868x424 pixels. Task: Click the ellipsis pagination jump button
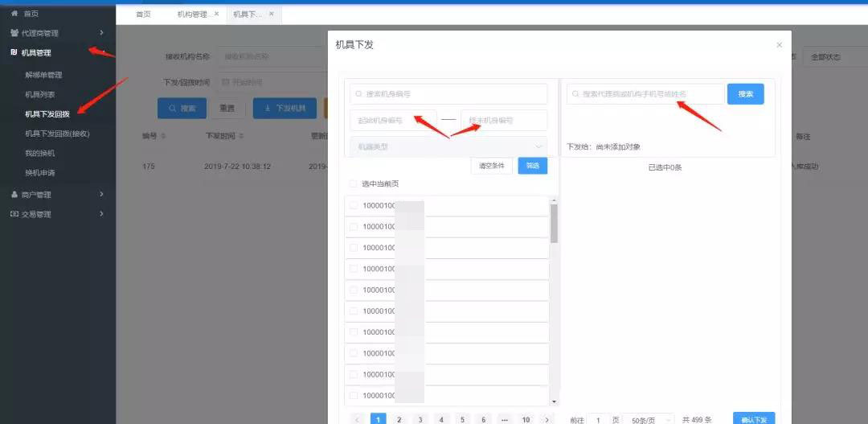(x=504, y=419)
